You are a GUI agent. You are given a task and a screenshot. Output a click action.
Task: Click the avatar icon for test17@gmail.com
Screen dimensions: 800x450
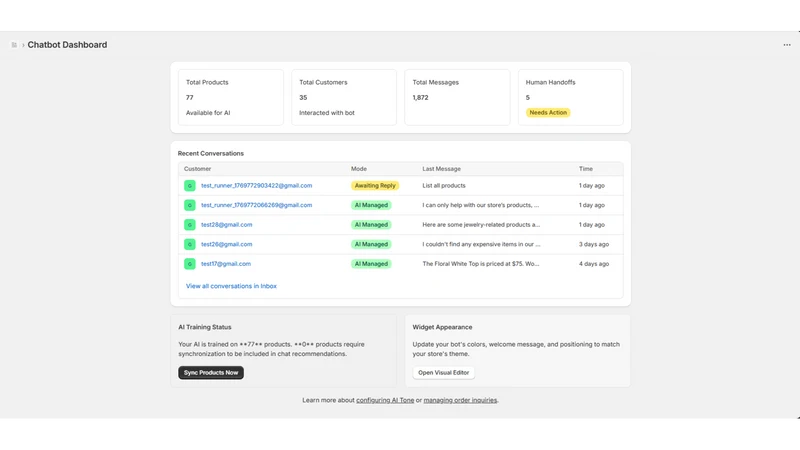[x=190, y=264]
